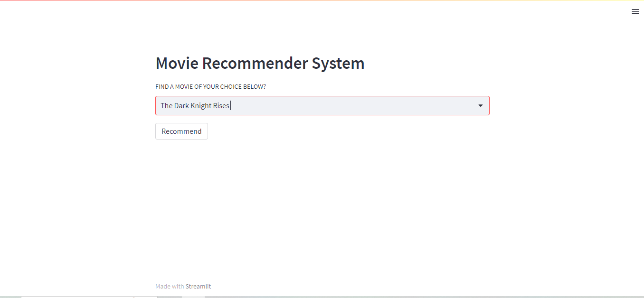
Task: Click the Movie Recommender System heading
Action: pyautogui.click(x=260, y=63)
